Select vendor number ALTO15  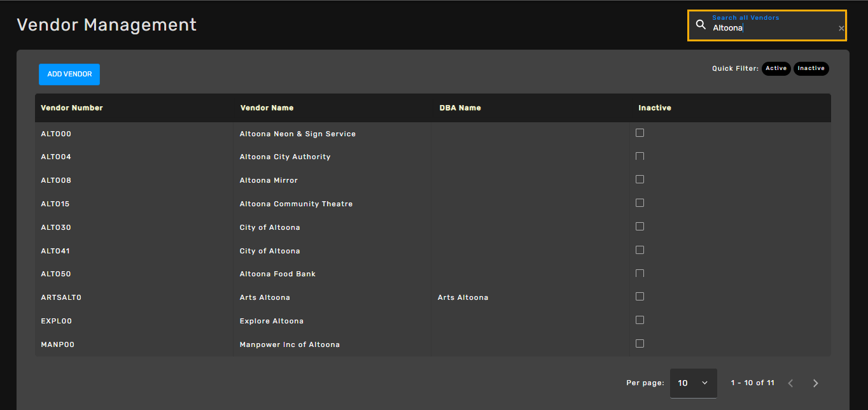pyautogui.click(x=55, y=204)
